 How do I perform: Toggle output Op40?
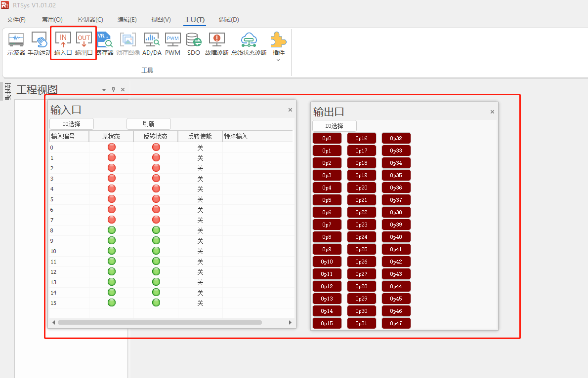coord(396,237)
